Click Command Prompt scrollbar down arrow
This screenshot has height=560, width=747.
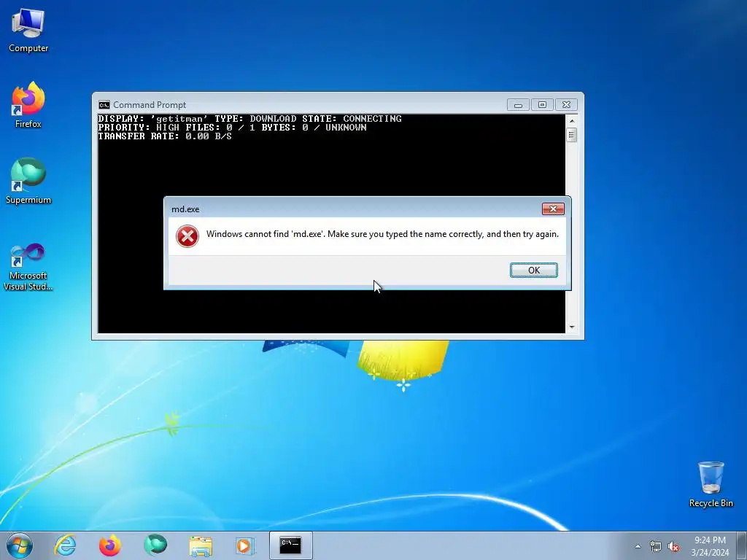572,327
